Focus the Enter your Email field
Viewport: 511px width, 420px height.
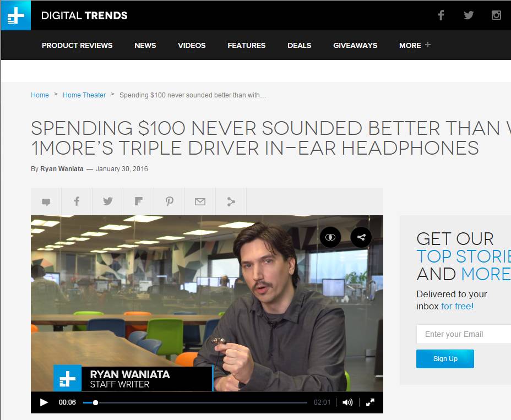[464, 334]
